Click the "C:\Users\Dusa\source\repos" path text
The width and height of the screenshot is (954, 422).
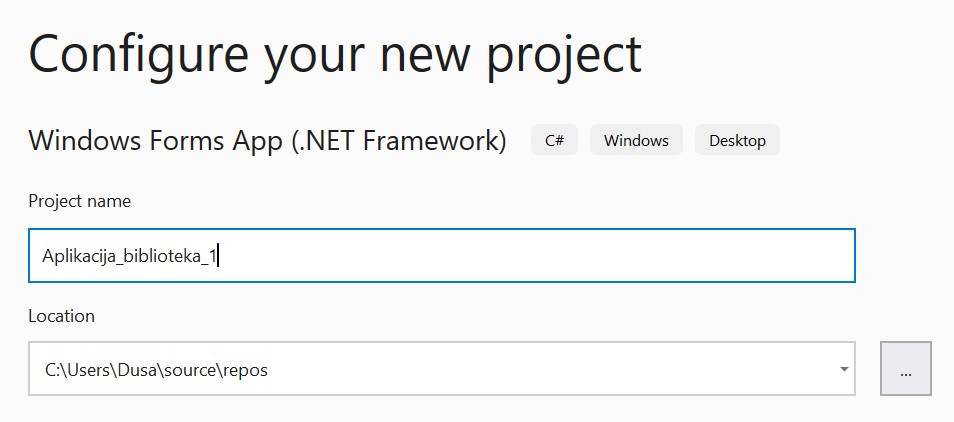click(x=156, y=370)
